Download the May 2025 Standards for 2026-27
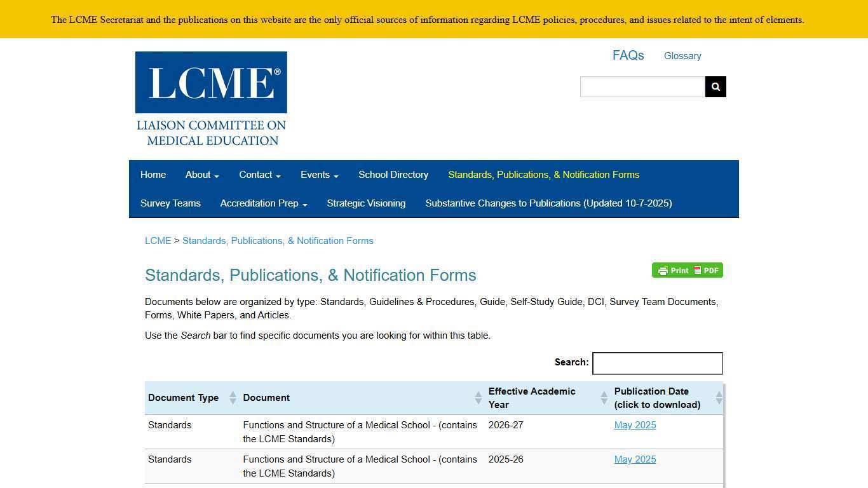Image resolution: width=868 pixels, height=488 pixels. coord(634,425)
